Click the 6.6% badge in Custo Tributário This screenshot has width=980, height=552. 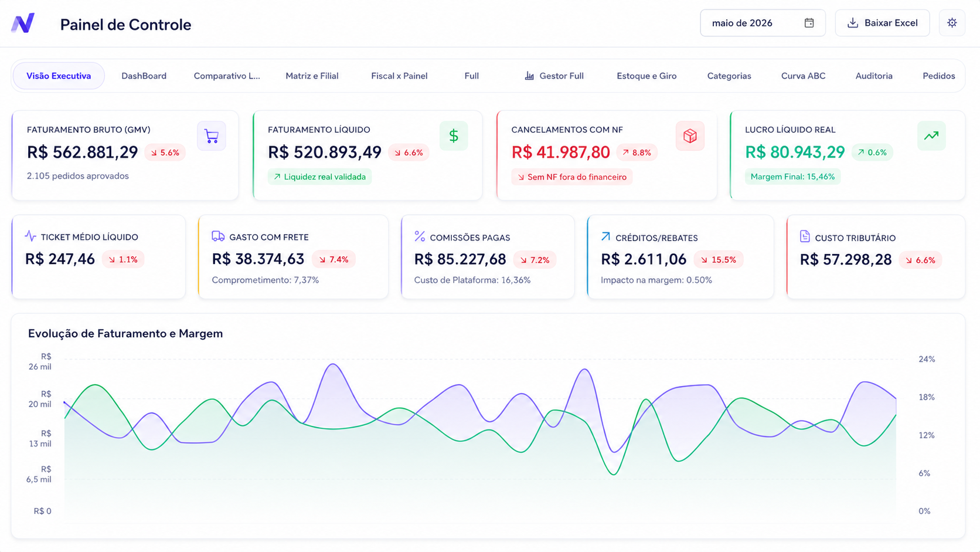(x=920, y=260)
